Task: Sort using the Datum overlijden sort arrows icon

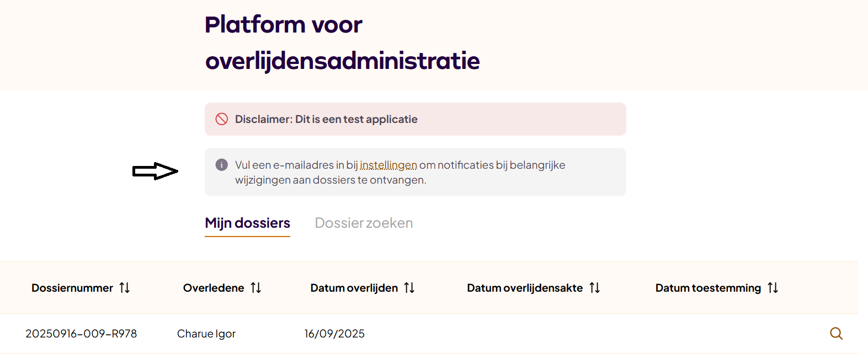Action: 409,287
